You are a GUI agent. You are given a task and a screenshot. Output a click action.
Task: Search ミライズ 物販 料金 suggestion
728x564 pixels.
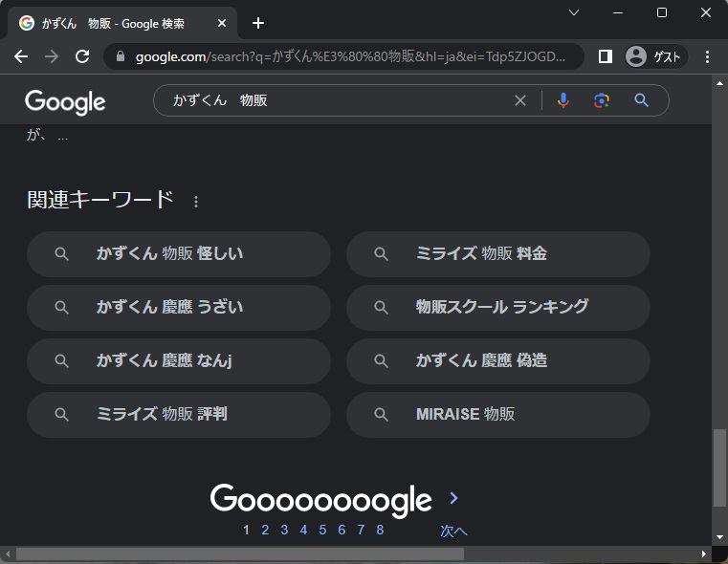(x=498, y=253)
